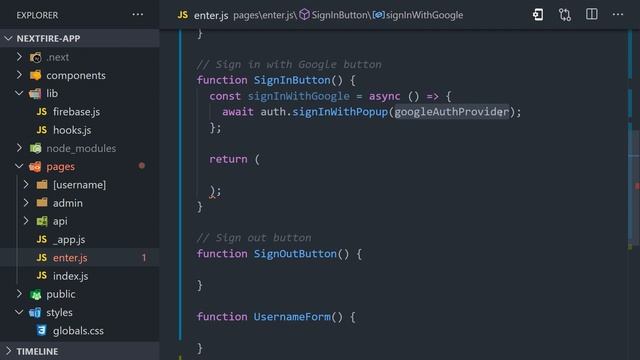Expand the [username] folder chevron
The height and width of the screenshot is (360, 640).
pyautogui.click(x=26, y=184)
